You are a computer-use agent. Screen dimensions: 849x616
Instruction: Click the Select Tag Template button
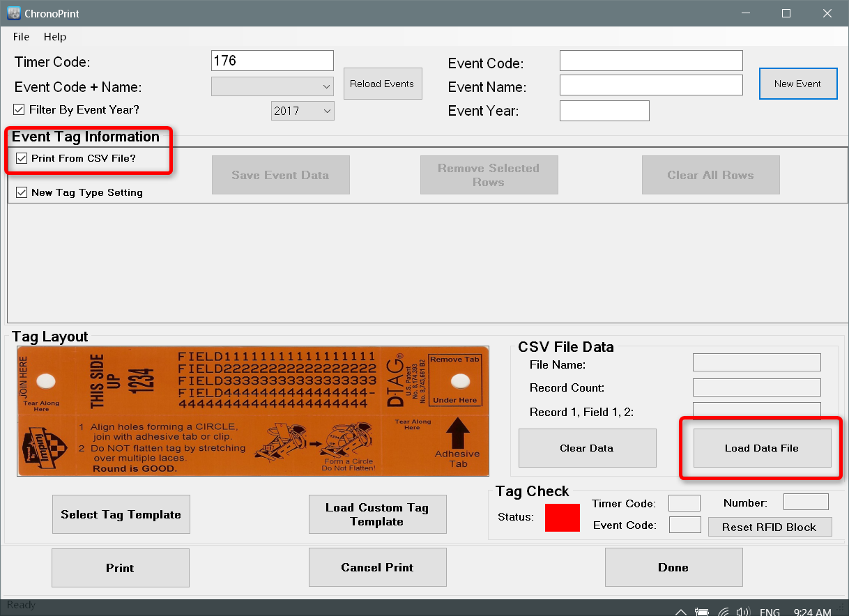[121, 514]
